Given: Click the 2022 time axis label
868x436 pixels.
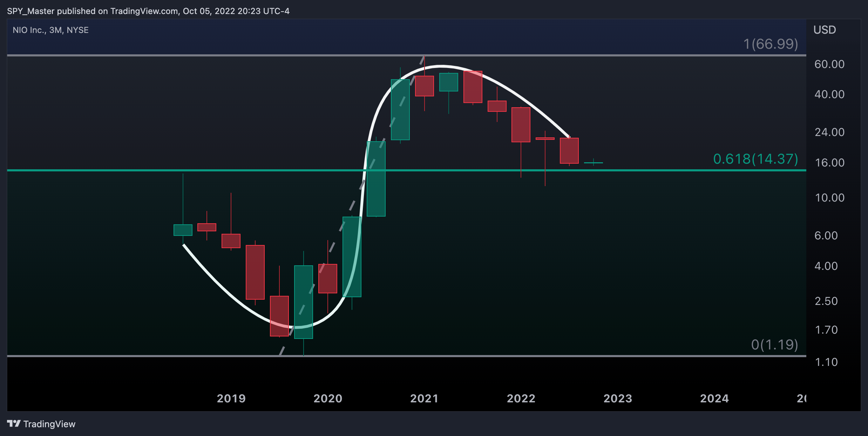Looking at the screenshot, I should pyautogui.click(x=521, y=398).
